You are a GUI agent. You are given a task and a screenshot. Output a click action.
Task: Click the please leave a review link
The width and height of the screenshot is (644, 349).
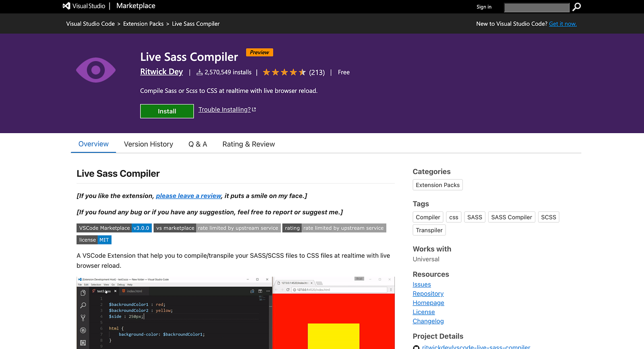(189, 196)
